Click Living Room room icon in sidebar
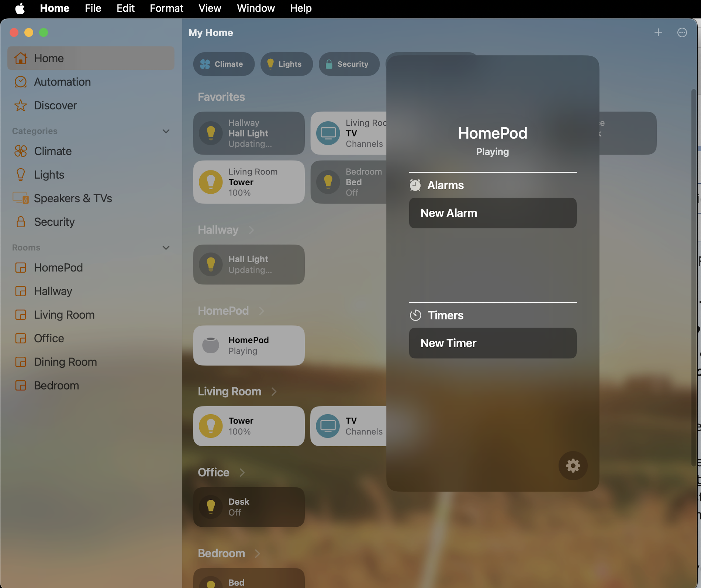Viewport: 701px width, 588px height. click(x=21, y=315)
